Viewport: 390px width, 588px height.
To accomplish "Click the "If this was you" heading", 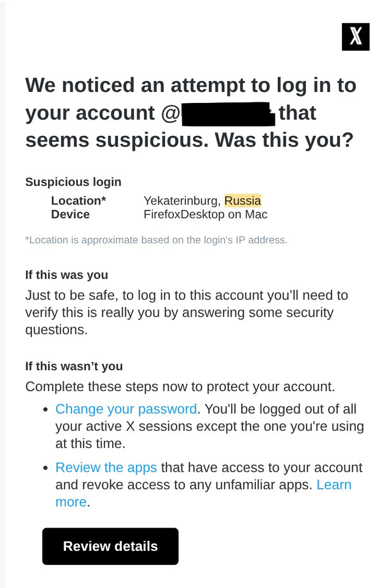I will pyautogui.click(x=66, y=275).
